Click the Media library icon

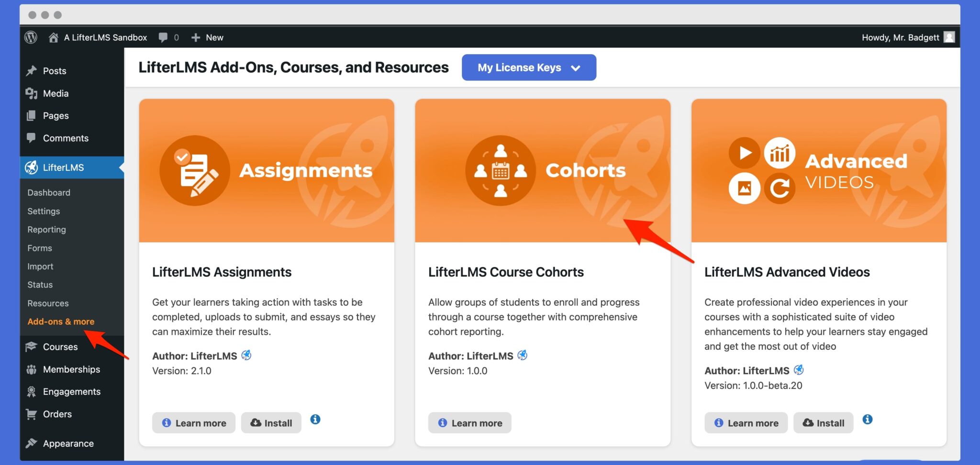click(31, 93)
